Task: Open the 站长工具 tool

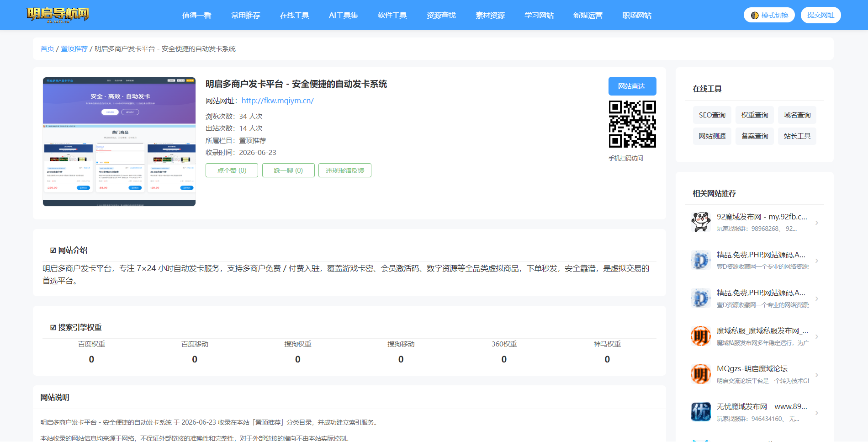Action: pyautogui.click(x=797, y=136)
